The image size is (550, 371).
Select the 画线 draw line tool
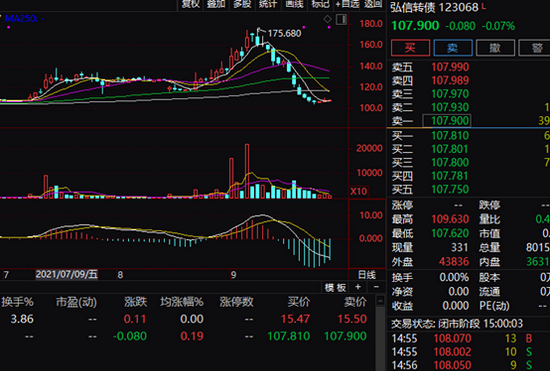pyautogui.click(x=294, y=4)
